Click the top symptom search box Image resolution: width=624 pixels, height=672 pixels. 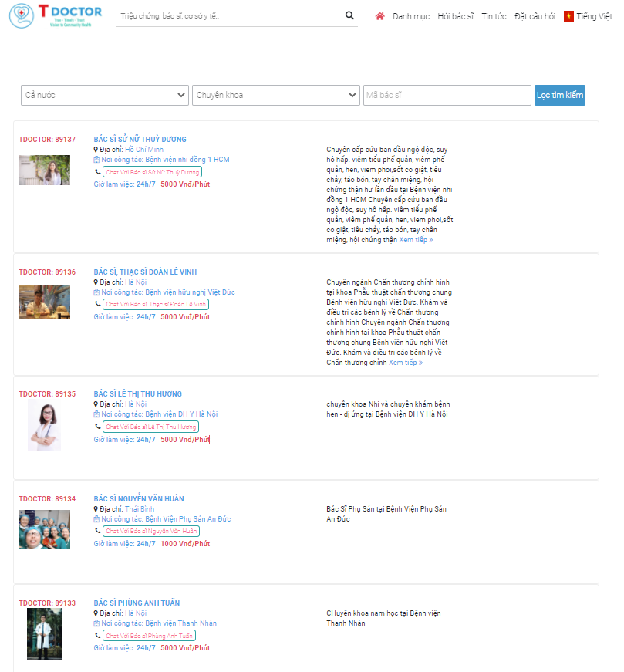pos(228,15)
